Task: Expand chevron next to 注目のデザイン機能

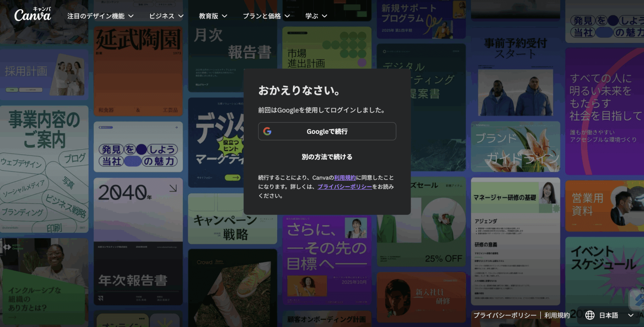Action: tap(131, 16)
